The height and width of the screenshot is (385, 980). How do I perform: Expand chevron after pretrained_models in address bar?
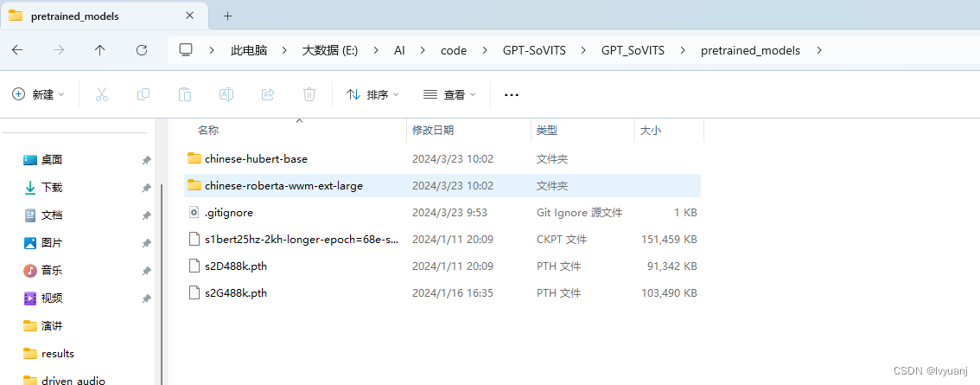pyautogui.click(x=818, y=51)
